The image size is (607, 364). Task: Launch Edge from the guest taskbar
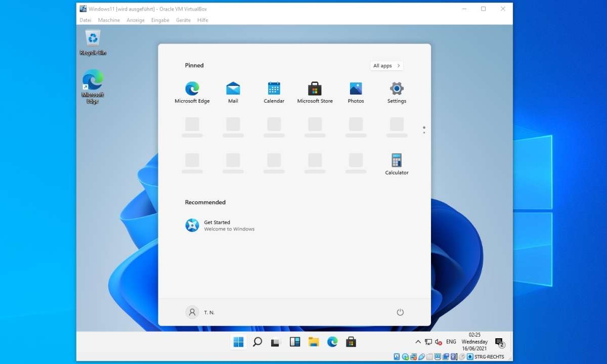pyautogui.click(x=332, y=342)
